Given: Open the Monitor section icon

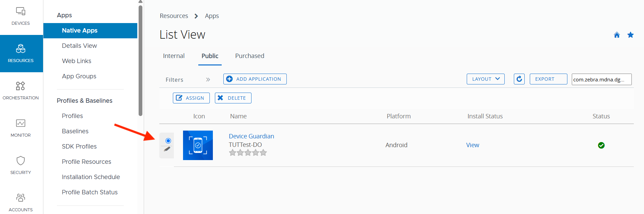Looking at the screenshot, I should tap(21, 123).
